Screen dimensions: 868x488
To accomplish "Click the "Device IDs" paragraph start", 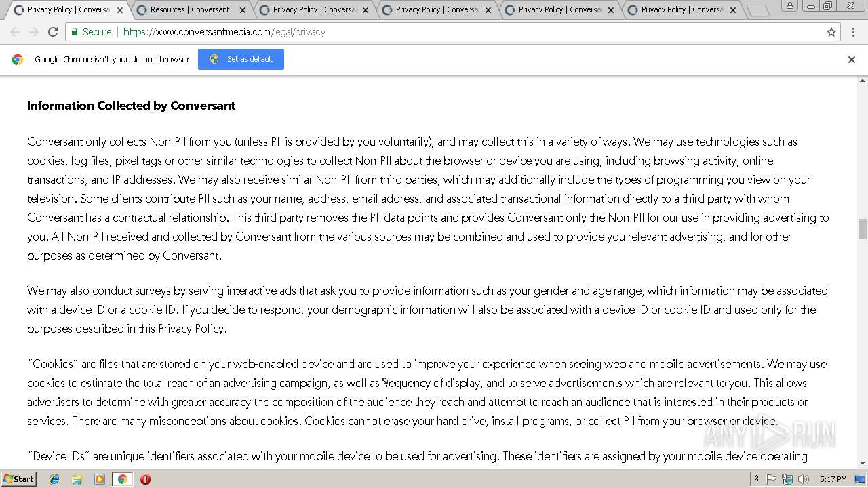I will tap(58, 456).
